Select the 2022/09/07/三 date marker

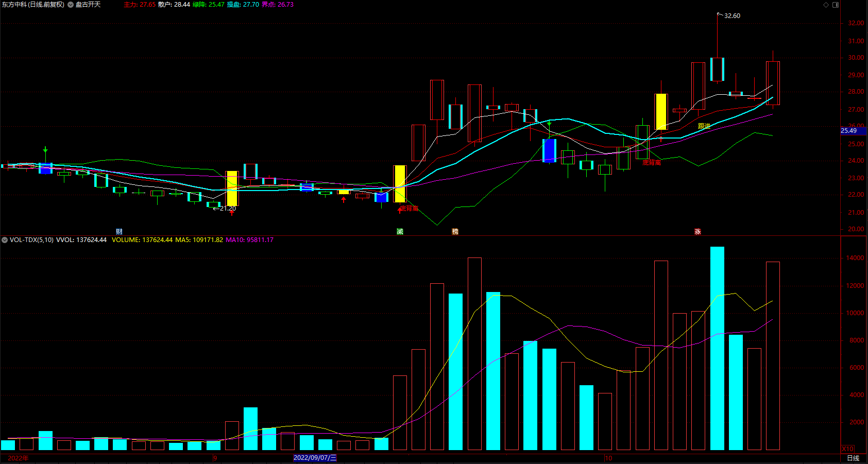tap(315, 458)
